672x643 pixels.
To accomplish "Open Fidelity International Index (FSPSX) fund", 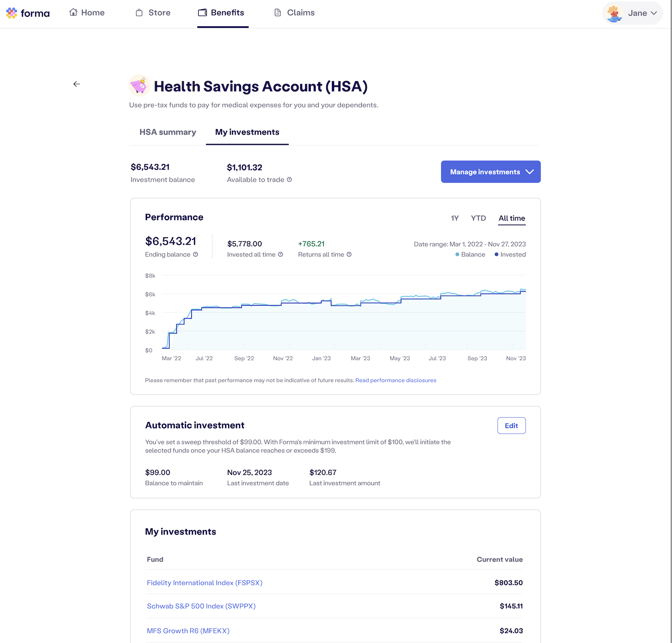I will pyautogui.click(x=204, y=583).
